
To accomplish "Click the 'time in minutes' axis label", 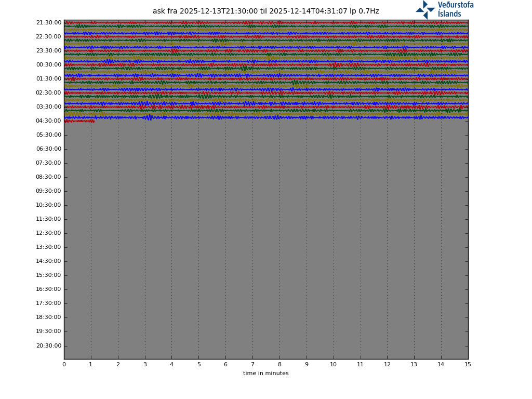I will tap(265, 373).
